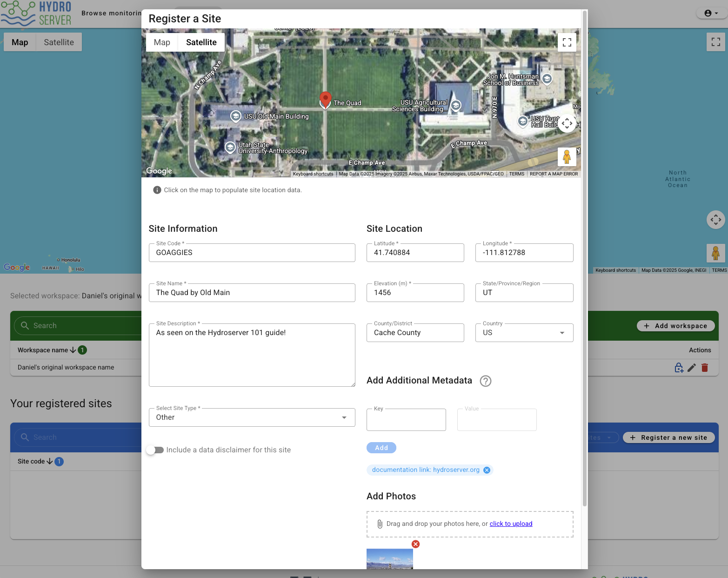This screenshot has width=728, height=578.
Task: Open map camera controls in dialog map
Action: click(x=567, y=123)
